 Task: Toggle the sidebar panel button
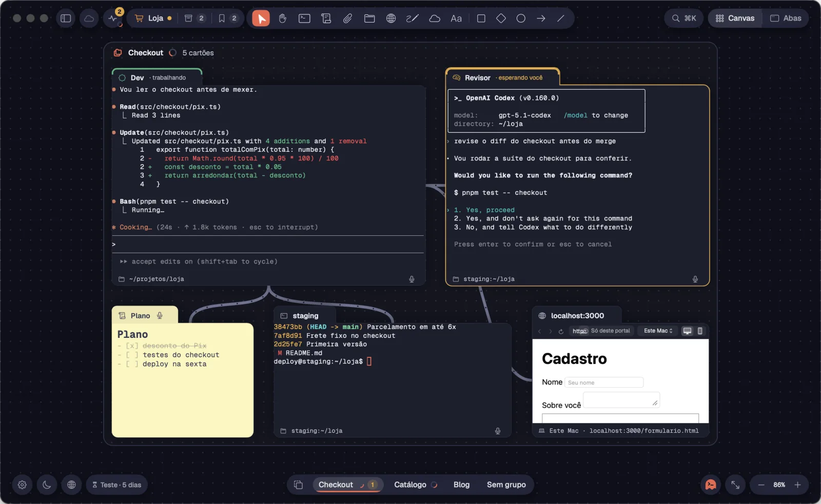66,18
